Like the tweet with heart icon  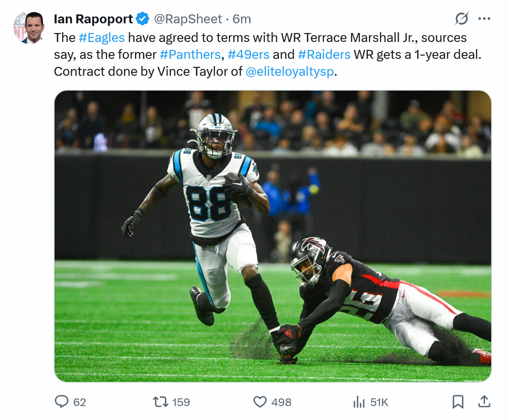260,402
